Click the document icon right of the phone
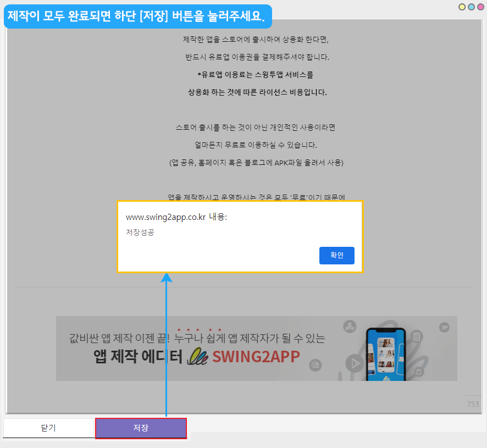487x448 pixels. tap(417, 337)
